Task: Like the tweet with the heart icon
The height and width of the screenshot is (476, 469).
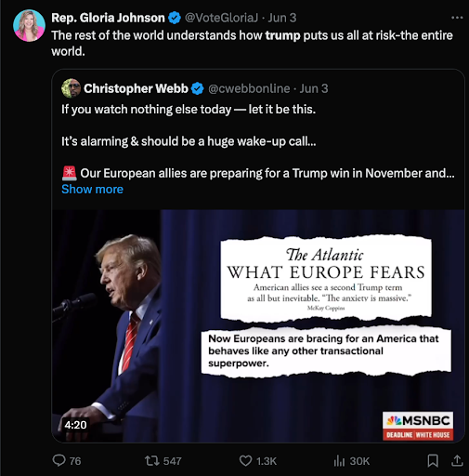Action: 246,461
